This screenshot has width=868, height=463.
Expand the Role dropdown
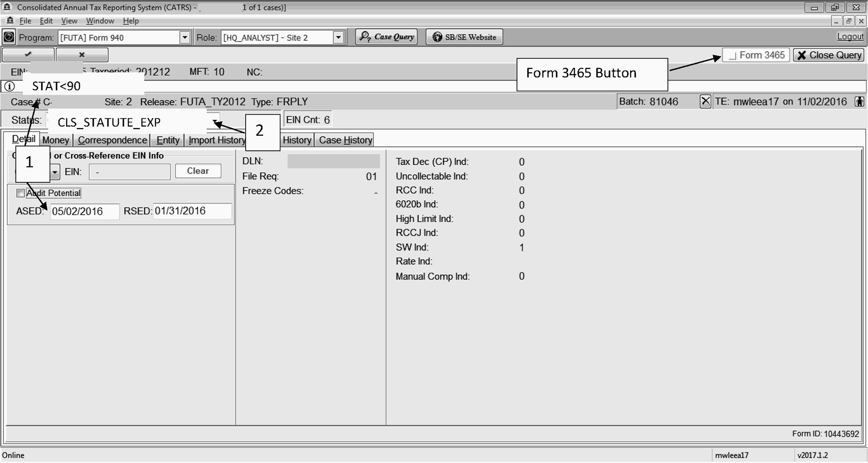pos(338,37)
